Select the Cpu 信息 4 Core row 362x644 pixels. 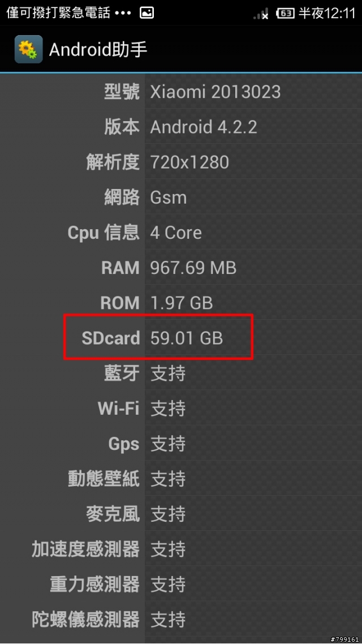point(181,233)
